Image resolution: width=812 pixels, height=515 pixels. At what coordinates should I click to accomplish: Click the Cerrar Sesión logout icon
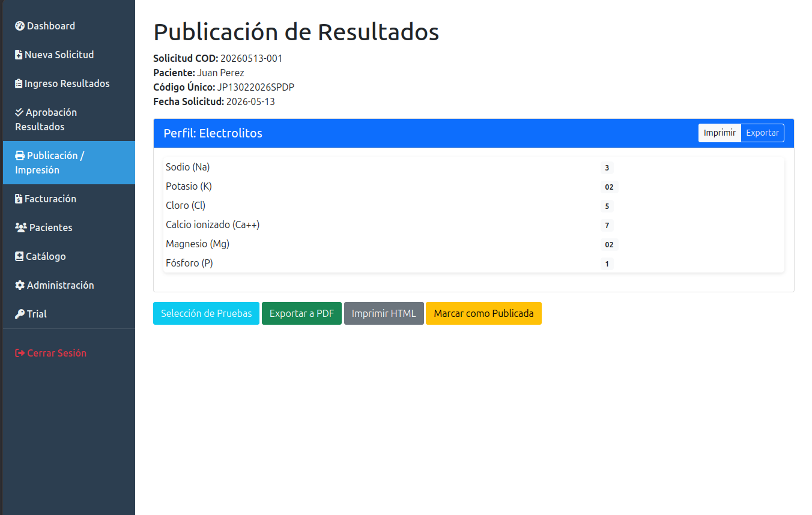click(20, 353)
